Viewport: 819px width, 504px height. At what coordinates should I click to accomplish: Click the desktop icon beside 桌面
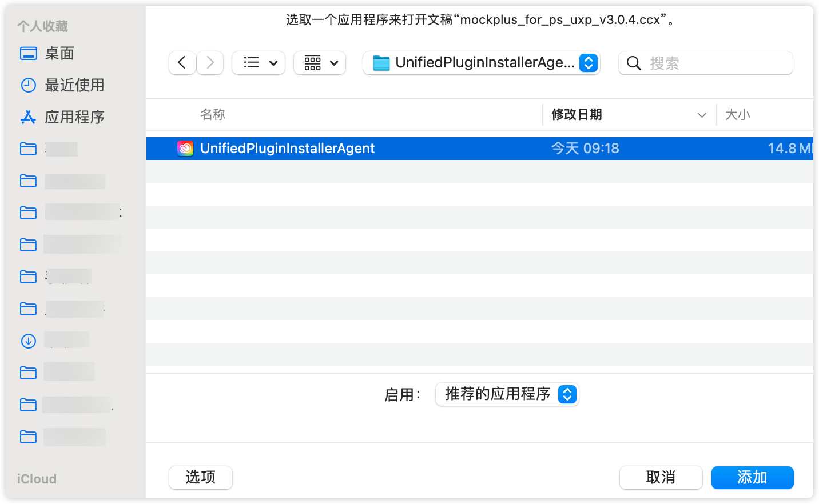tap(29, 54)
